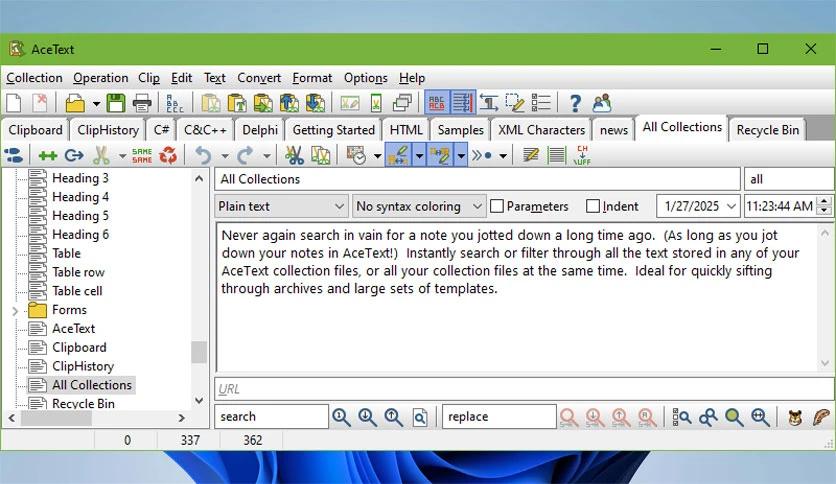Viewport: 836px width, 484px height.
Task: Switch to the XML Characters tab
Action: click(x=541, y=130)
